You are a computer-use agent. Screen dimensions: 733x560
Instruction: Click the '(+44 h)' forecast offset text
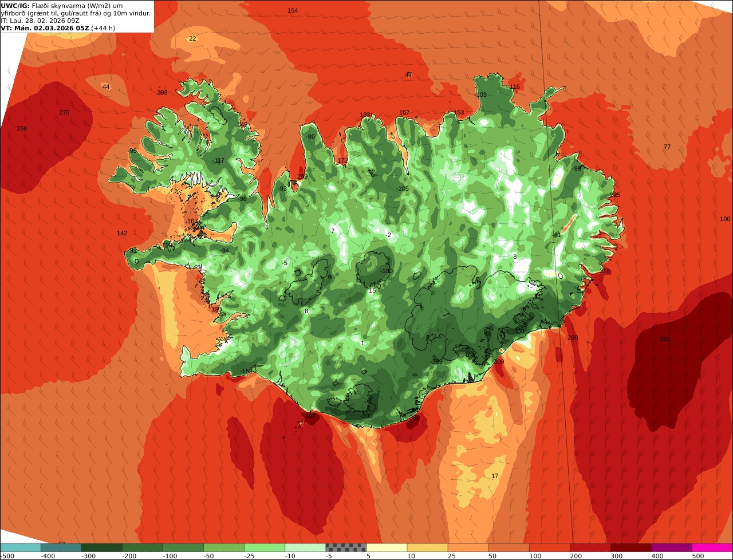click(x=103, y=28)
